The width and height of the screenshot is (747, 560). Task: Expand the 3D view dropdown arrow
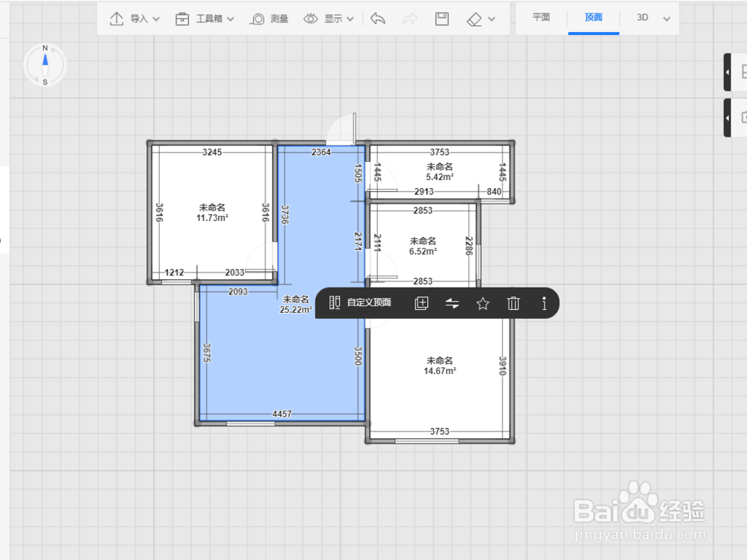pos(666,19)
